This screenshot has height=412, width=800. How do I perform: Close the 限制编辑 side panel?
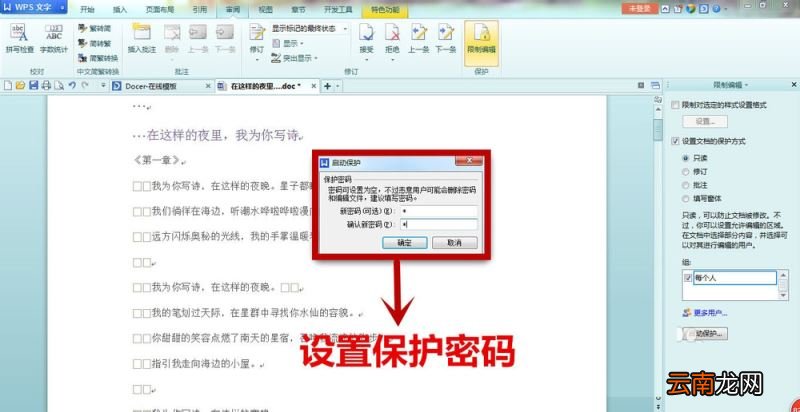pyautogui.click(x=793, y=85)
